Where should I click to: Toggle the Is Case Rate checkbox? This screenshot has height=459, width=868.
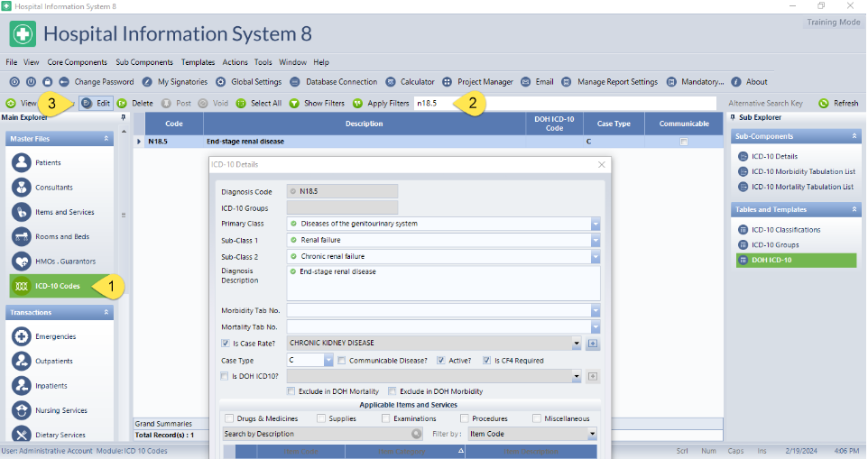pos(226,344)
